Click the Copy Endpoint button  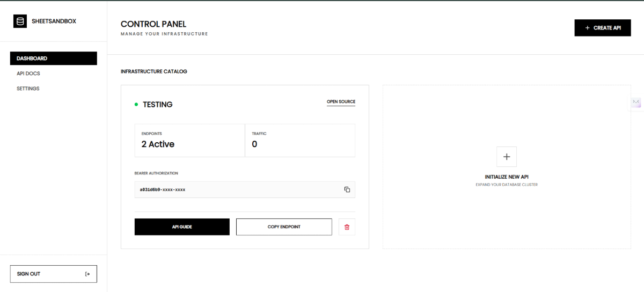284,227
